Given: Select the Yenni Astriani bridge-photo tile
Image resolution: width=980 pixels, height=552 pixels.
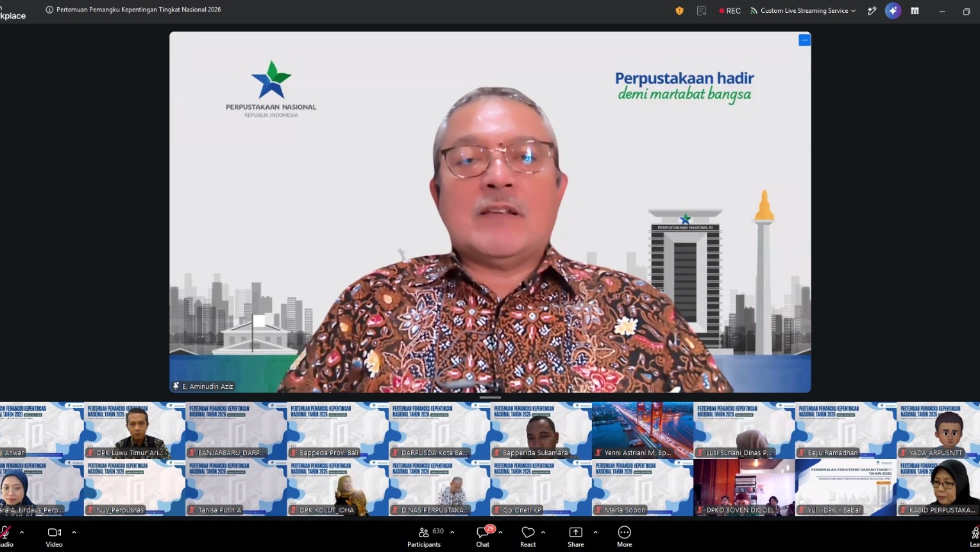Looking at the screenshot, I should (643, 430).
